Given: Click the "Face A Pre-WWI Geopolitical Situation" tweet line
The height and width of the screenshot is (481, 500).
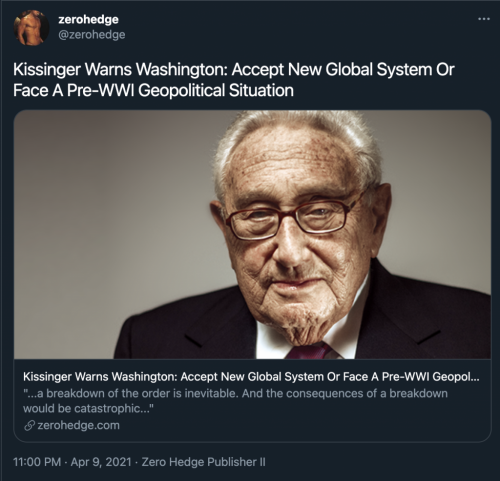Looking at the screenshot, I should coord(153,90).
